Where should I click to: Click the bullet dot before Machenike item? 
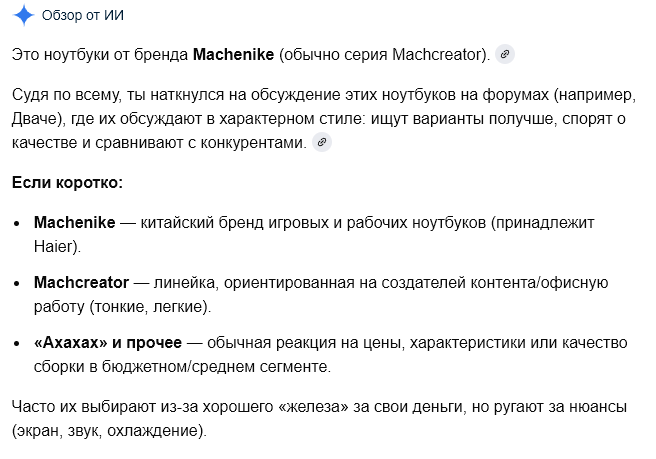click(x=17, y=223)
